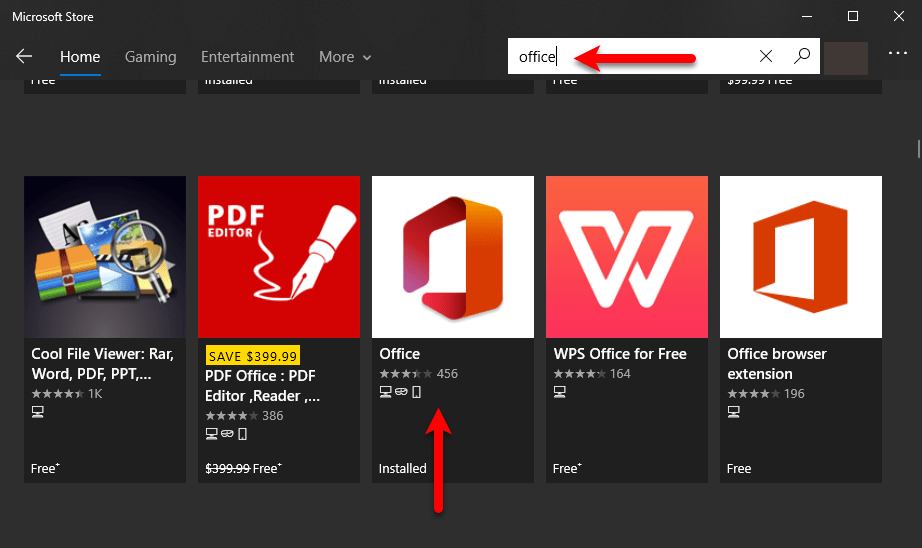Clear the search box with X
The width and height of the screenshot is (922, 548).
point(766,56)
